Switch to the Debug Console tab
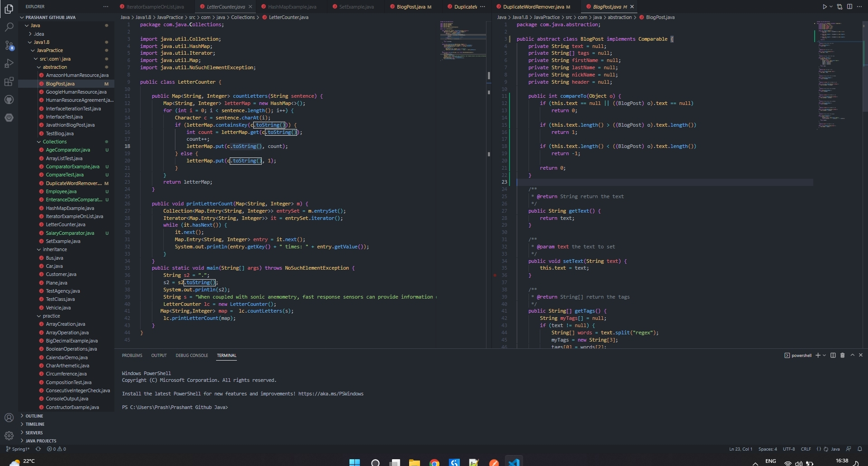The width and height of the screenshot is (868, 466). pos(192,356)
